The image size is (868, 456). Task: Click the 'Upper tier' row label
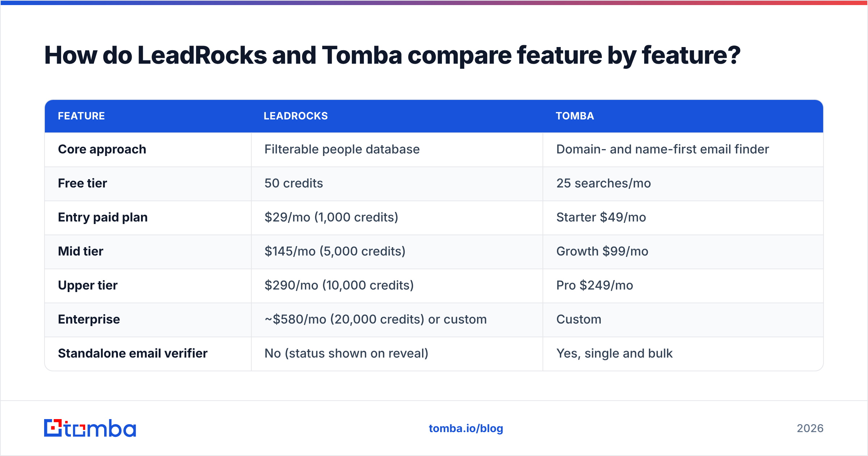(88, 286)
